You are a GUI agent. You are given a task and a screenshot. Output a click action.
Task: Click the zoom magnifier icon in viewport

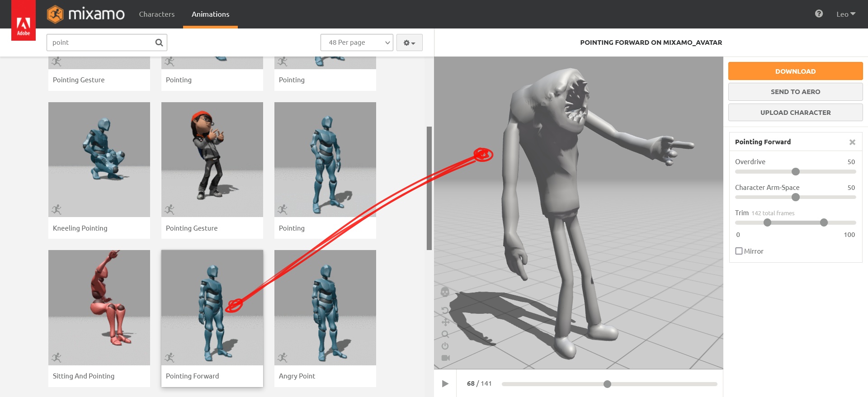click(x=445, y=334)
